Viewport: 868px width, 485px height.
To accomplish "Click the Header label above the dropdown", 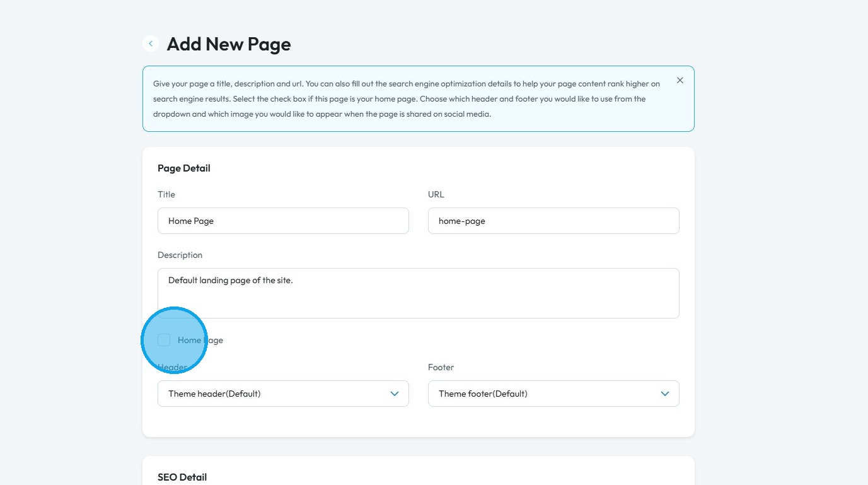I will tap(172, 367).
